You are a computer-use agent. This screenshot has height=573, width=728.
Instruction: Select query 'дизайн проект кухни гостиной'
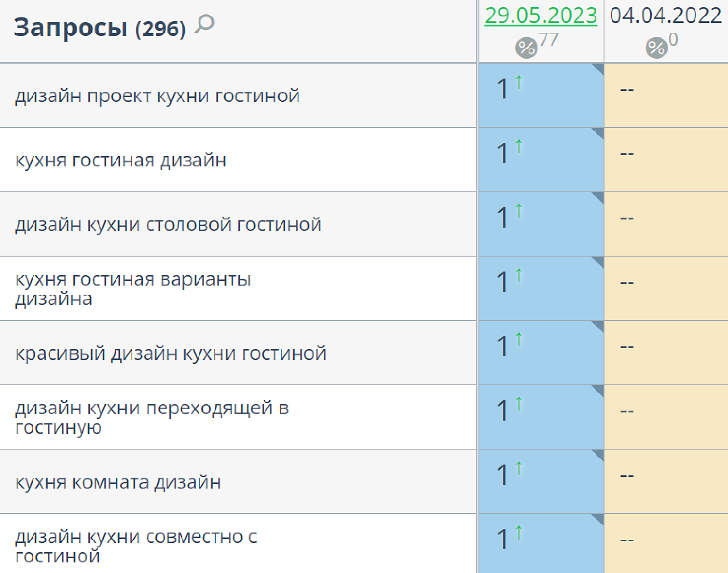157,96
